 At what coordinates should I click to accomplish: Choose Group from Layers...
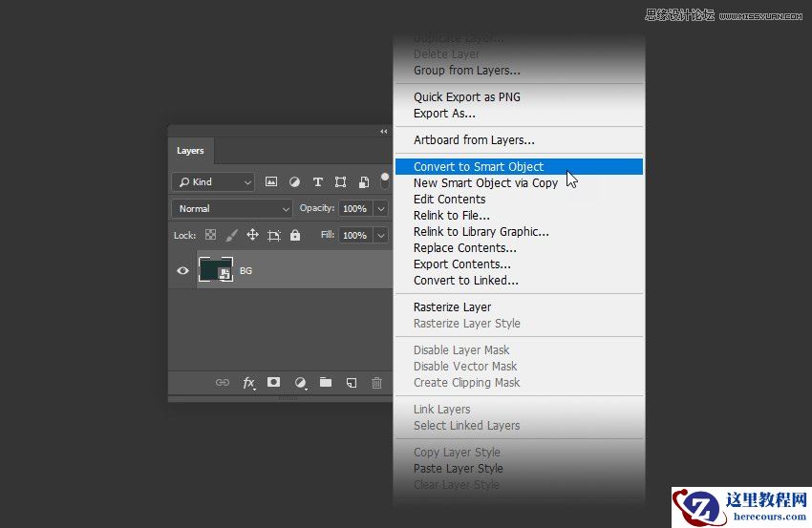[519, 71]
